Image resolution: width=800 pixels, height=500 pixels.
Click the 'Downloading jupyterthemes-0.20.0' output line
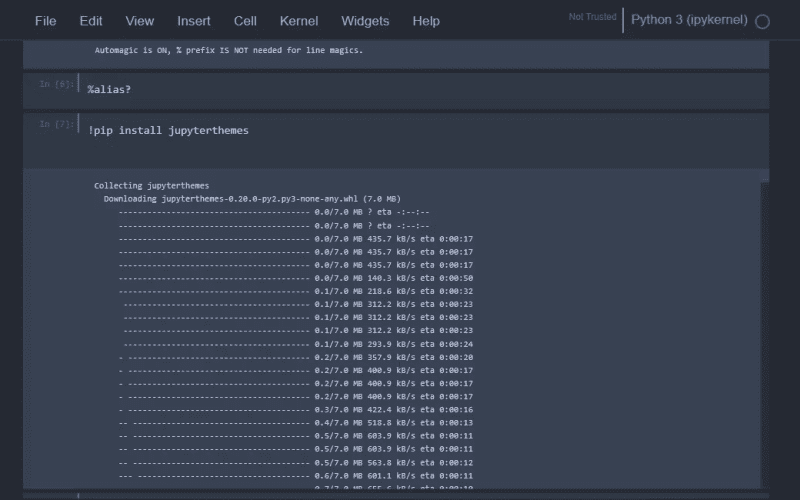click(252, 199)
